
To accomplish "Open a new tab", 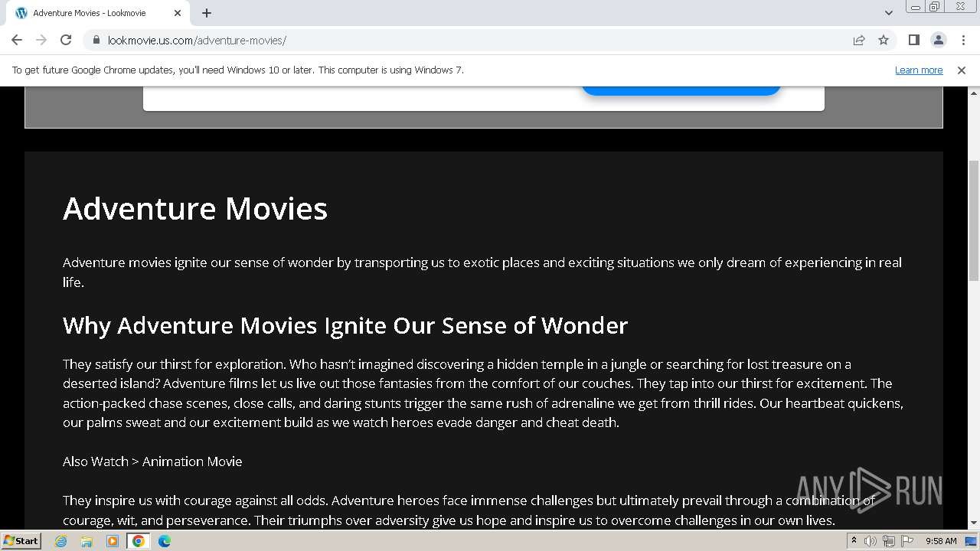I will click(207, 13).
